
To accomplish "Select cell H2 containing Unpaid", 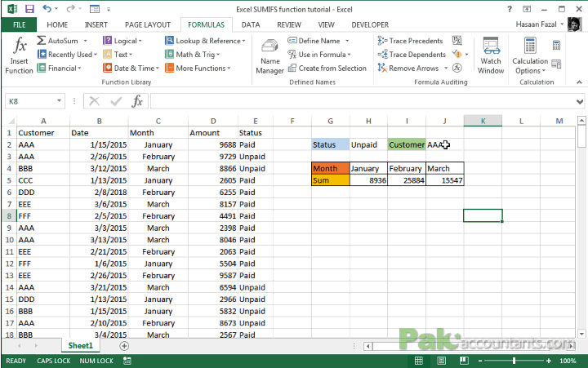I will click(368, 144).
